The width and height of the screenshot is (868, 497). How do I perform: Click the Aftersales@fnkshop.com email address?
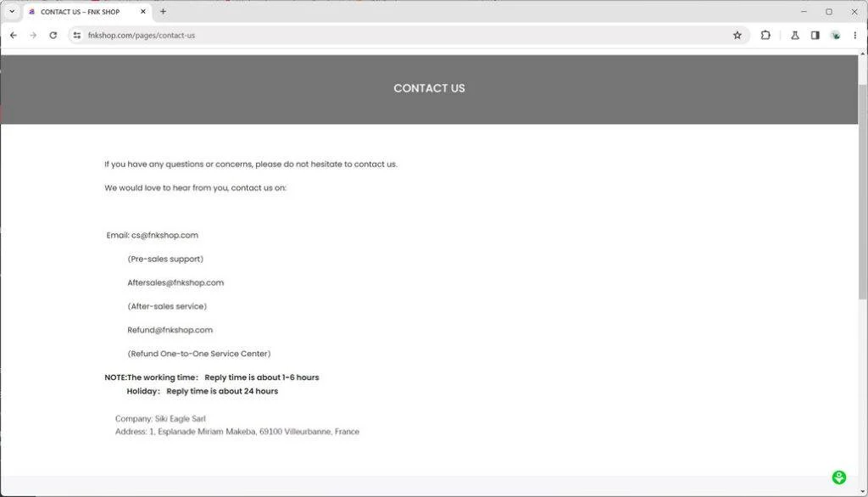(x=175, y=282)
